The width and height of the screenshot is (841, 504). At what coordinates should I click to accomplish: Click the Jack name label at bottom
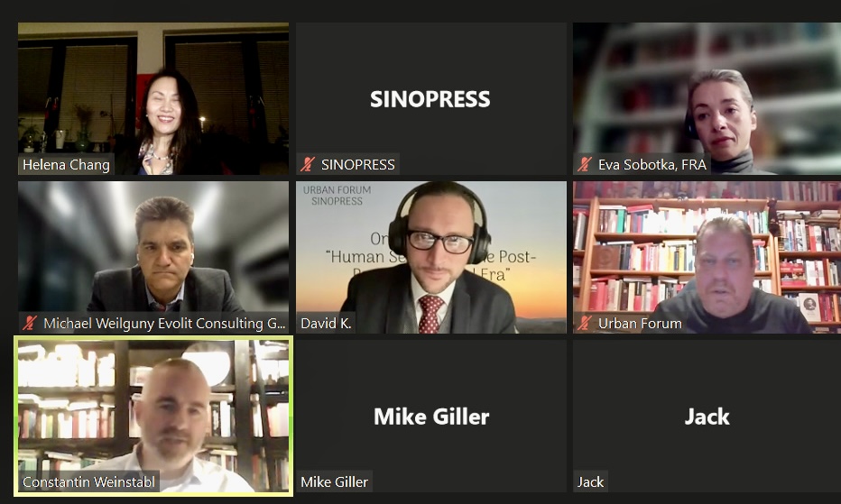coord(590,482)
